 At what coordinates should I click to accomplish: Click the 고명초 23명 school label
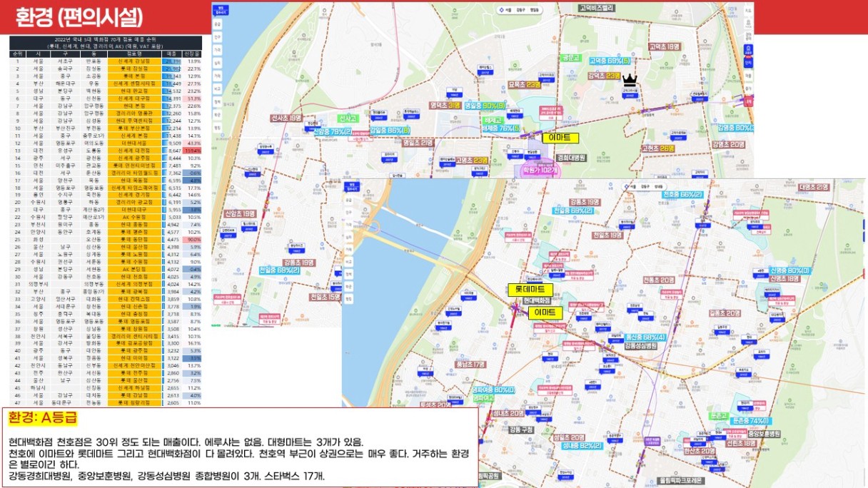(x=472, y=161)
